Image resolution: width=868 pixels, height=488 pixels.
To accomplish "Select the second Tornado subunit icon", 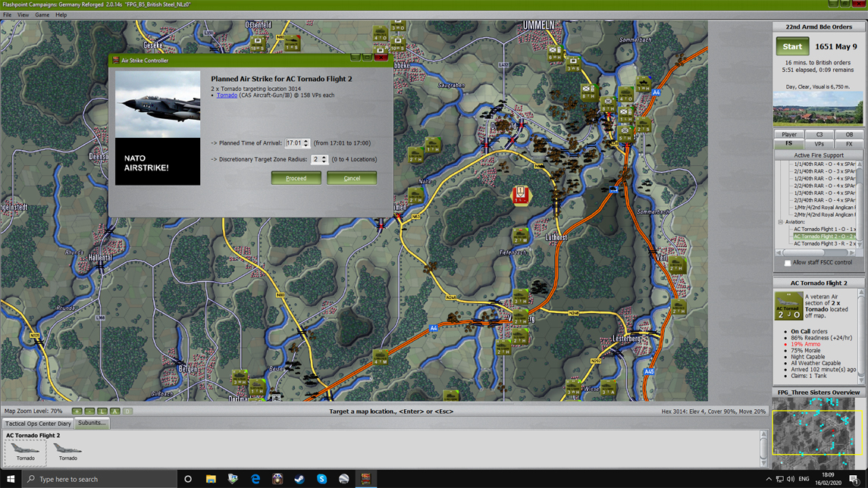I will [68, 451].
